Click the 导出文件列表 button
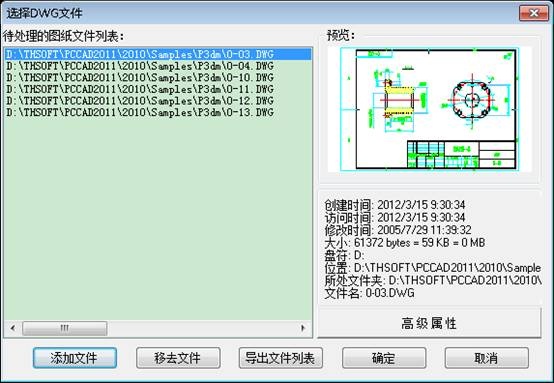This screenshot has height=383, width=554. [281, 358]
